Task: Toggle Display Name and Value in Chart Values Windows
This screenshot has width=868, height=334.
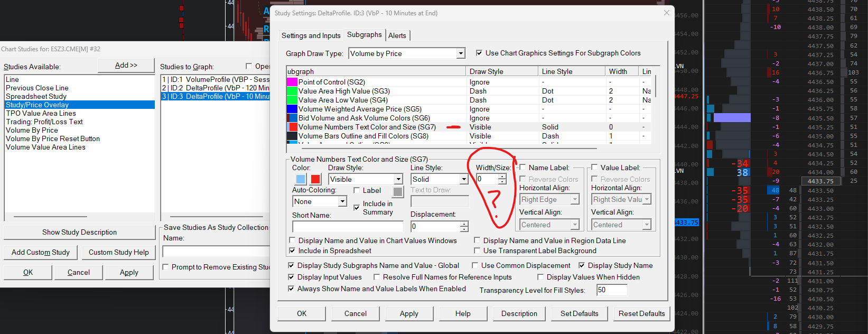Action: pos(292,240)
